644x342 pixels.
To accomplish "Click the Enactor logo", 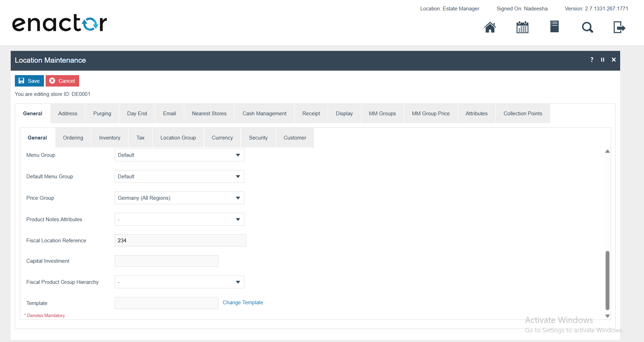I will [59, 23].
